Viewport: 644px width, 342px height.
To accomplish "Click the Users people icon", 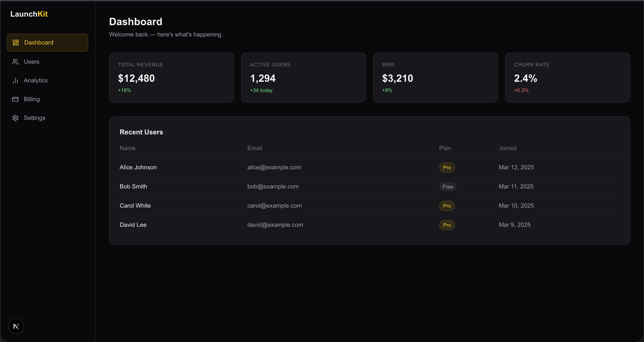I will click(x=15, y=62).
